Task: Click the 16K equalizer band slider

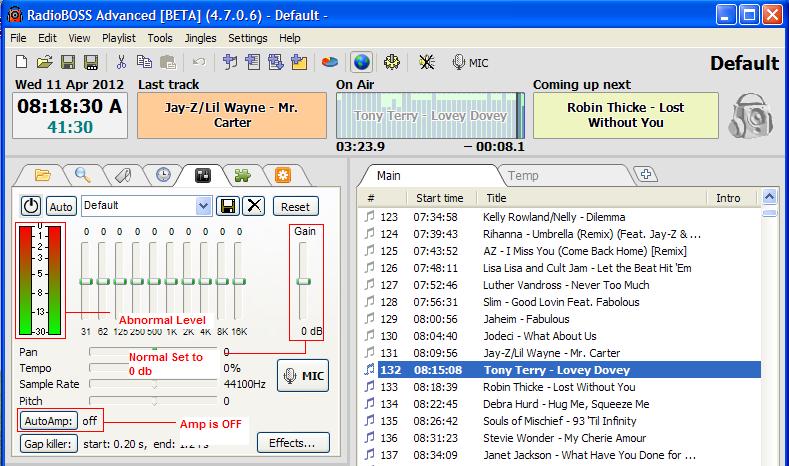Action: (x=239, y=281)
